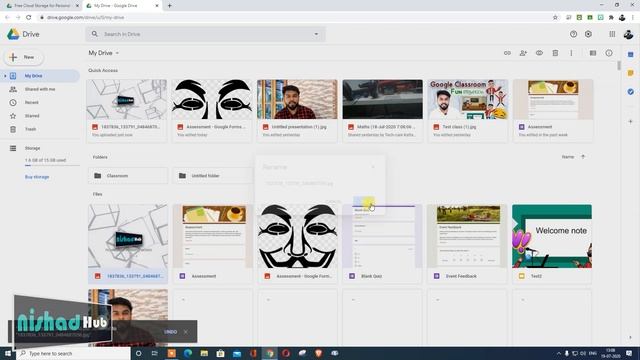Expand the My Drive breadcrumb dropdown

click(104, 53)
